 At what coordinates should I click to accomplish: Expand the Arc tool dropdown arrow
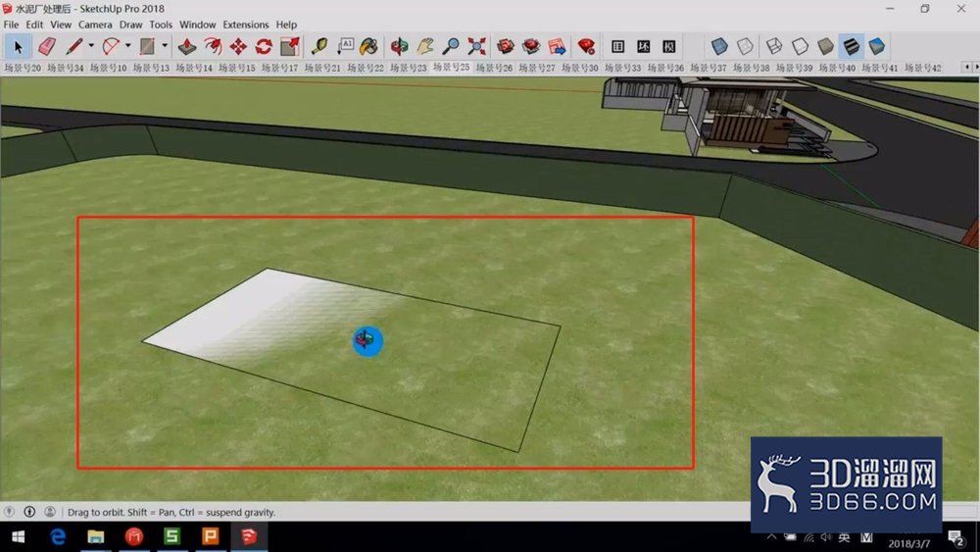[x=128, y=46]
